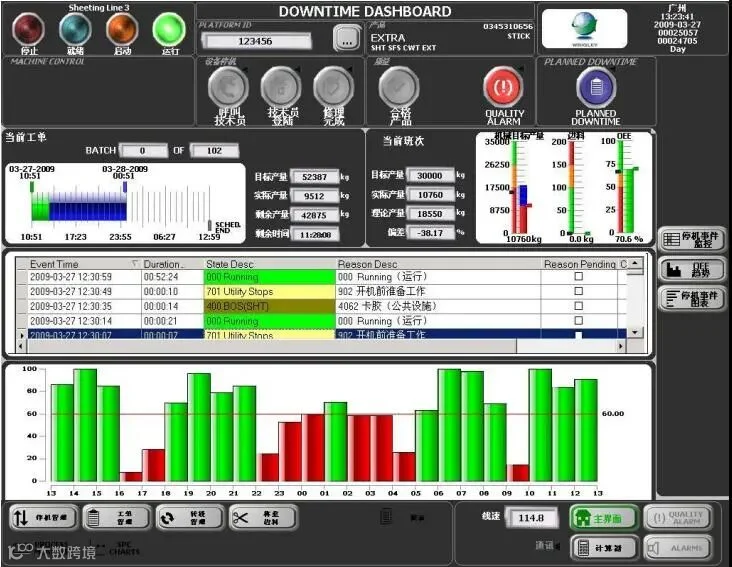Click the event table scroll-up arrow
732x567 pixels.
(634, 264)
